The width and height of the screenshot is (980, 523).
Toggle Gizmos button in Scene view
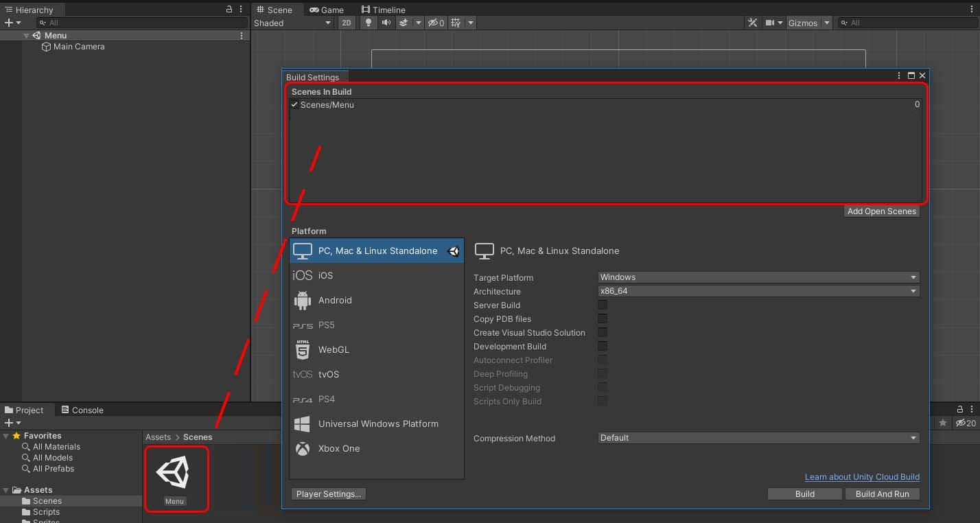click(803, 23)
